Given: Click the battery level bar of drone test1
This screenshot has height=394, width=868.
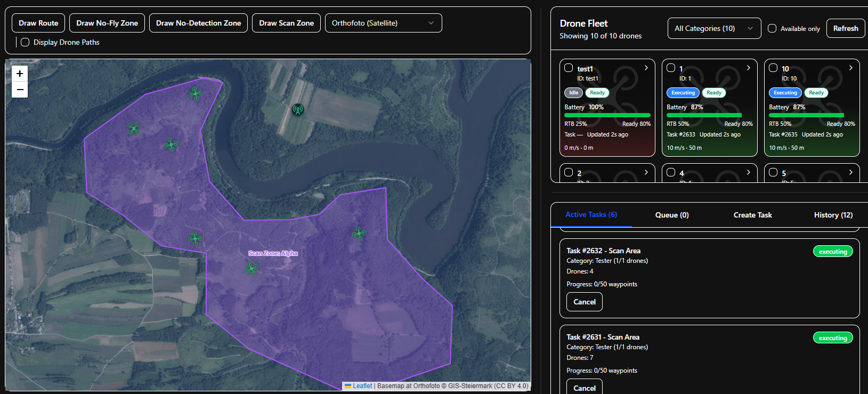Looking at the screenshot, I should click(x=607, y=115).
